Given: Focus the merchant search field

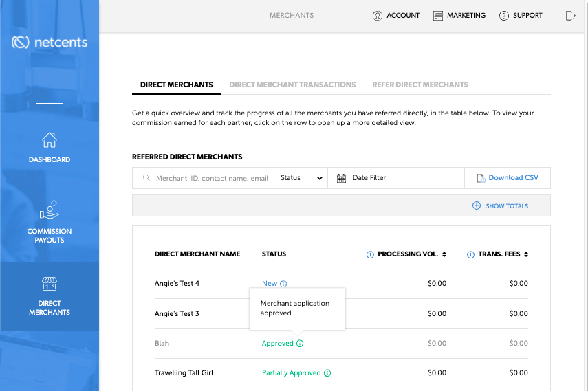Looking at the screenshot, I should pos(204,178).
